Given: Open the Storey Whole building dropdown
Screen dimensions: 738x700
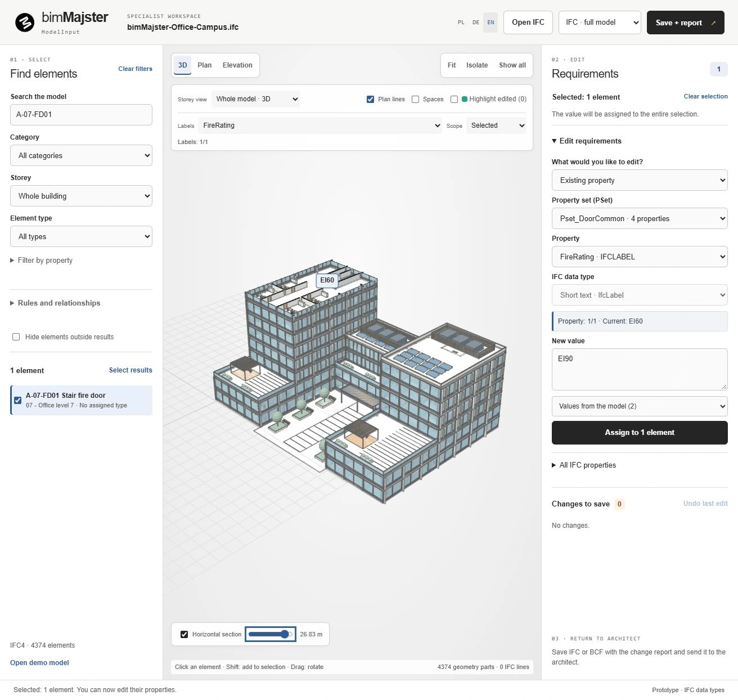Looking at the screenshot, I should tap(81, 196).
